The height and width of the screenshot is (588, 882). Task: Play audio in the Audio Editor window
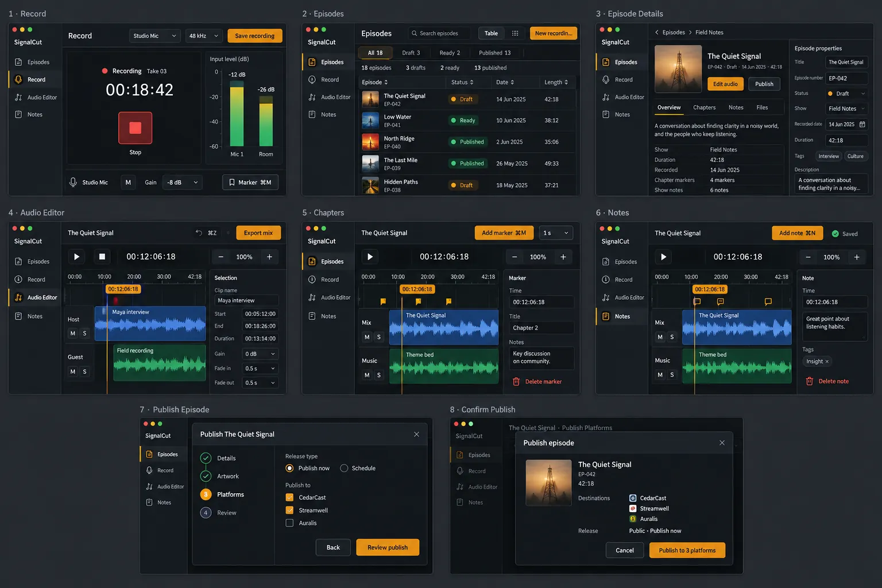76,257
